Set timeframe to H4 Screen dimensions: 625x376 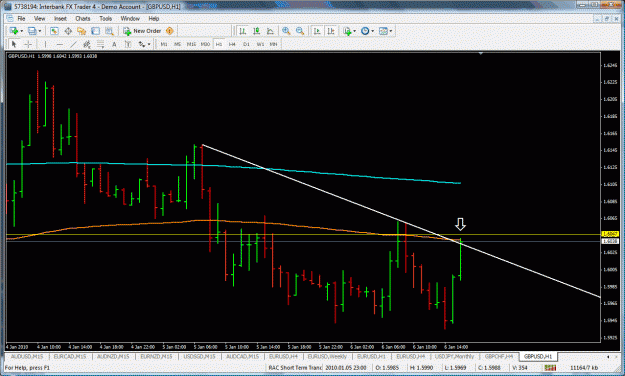232,44
